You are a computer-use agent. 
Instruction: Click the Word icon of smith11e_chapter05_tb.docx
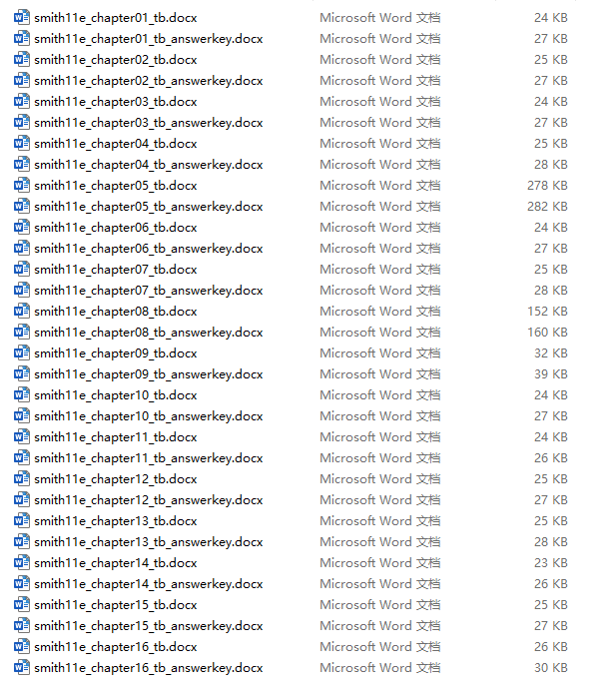(22, 185)
